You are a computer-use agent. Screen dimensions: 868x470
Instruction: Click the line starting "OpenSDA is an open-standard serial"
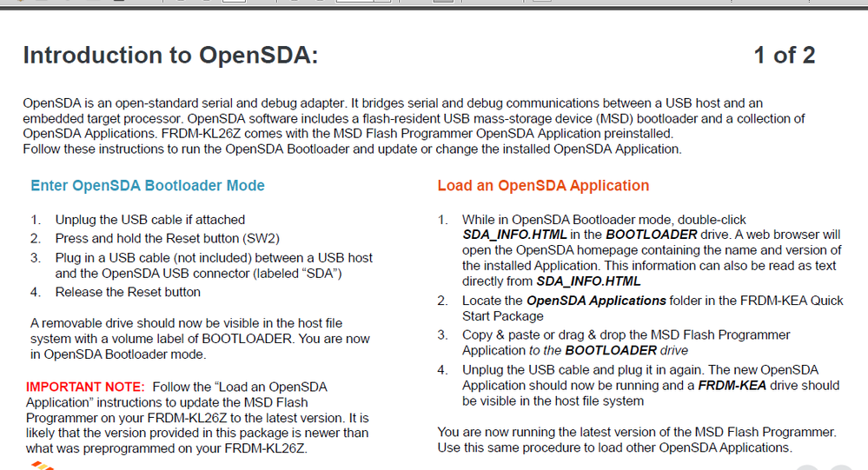tap(393, 103)
